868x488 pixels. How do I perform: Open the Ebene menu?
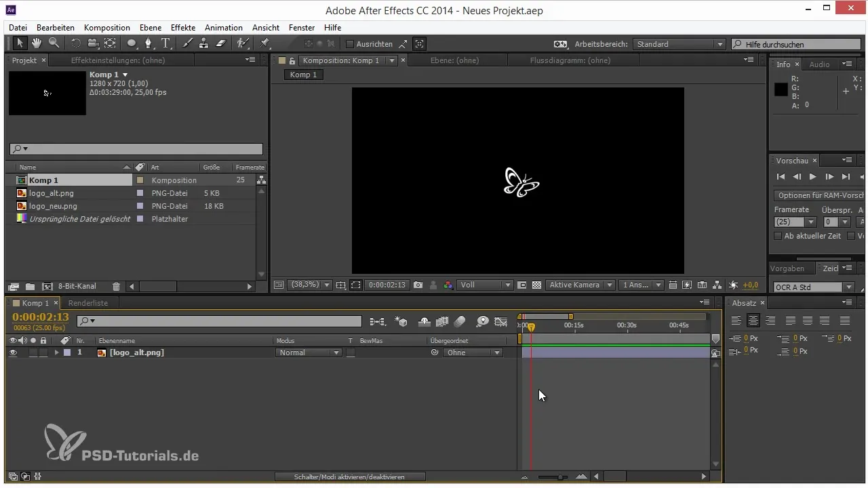click(151, 28)
